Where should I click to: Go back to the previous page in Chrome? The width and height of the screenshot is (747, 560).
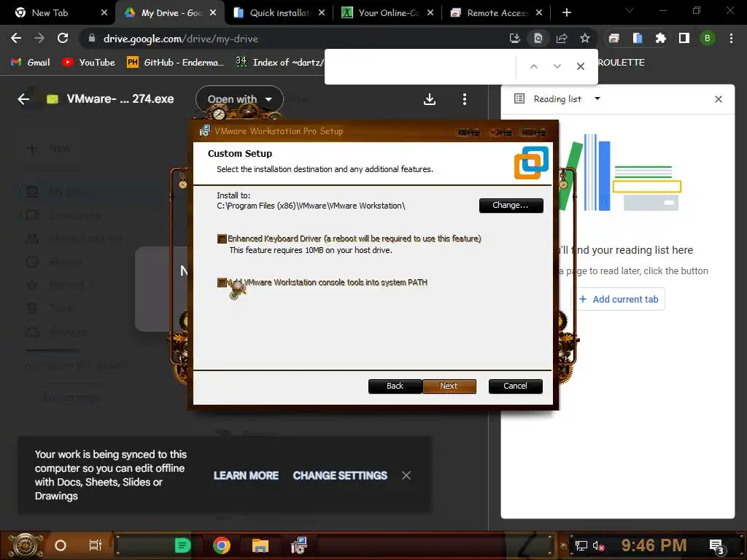pos(16,39)
